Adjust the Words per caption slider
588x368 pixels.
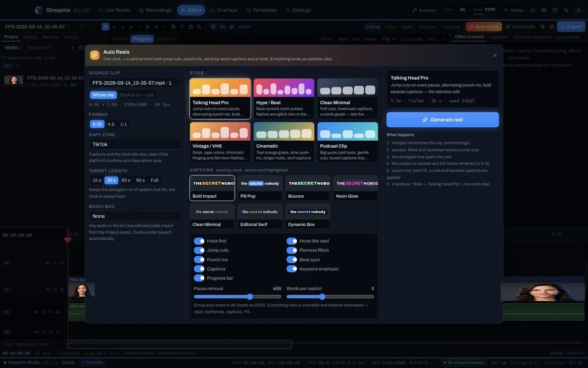[x=330, y=297]
